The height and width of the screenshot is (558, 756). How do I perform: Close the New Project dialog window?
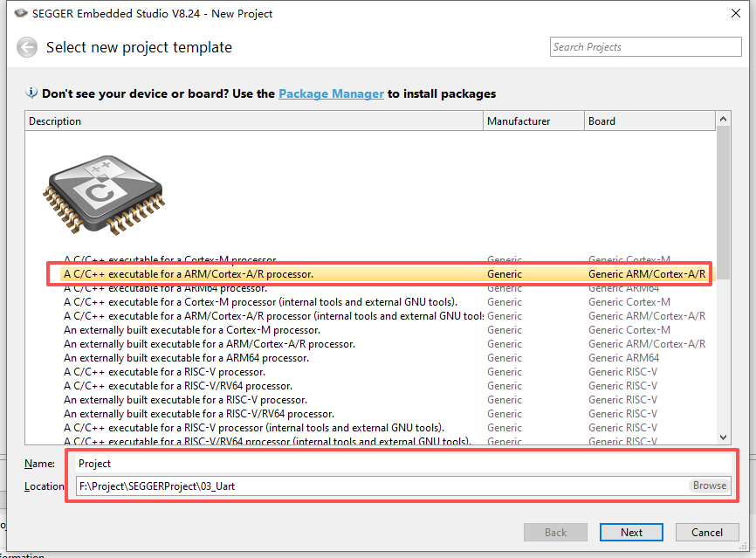click(x=732, y=14)
